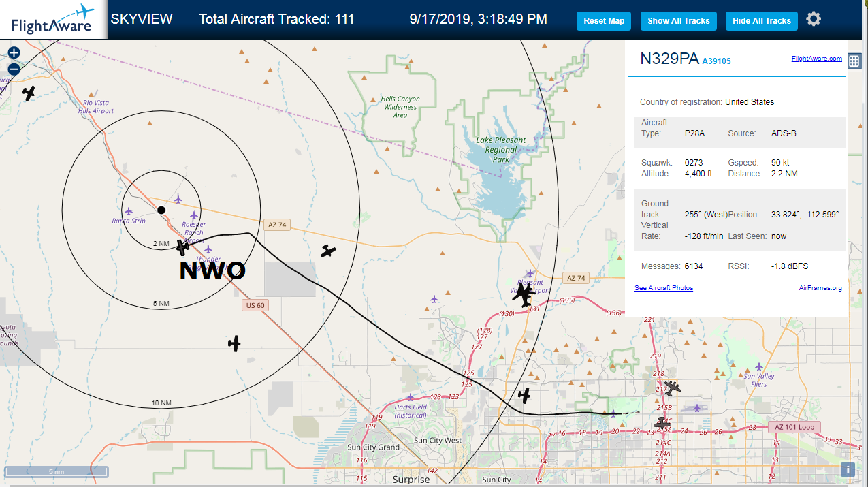Open the settings gear icon
This screenshot has width=868, height=487.
pyautogui.click(x=814, y=19)
